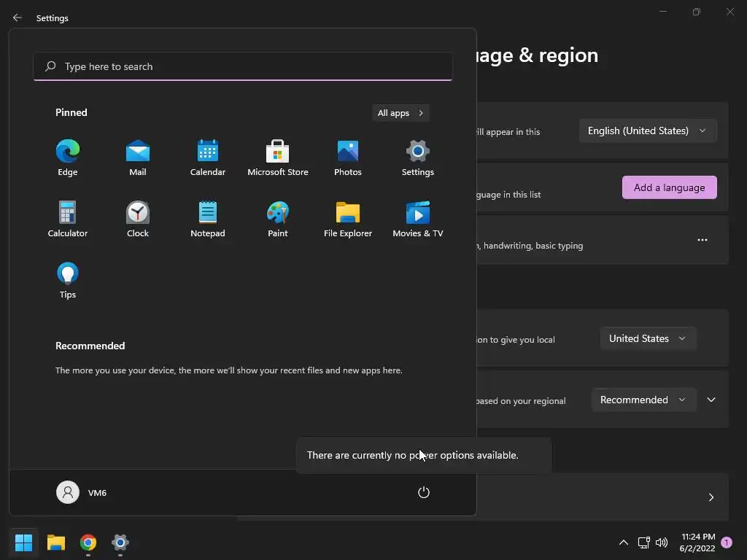This screenshot has height=560, width=747.
Task: Go back using the Settings back arrow
Action: pos(18,17)
